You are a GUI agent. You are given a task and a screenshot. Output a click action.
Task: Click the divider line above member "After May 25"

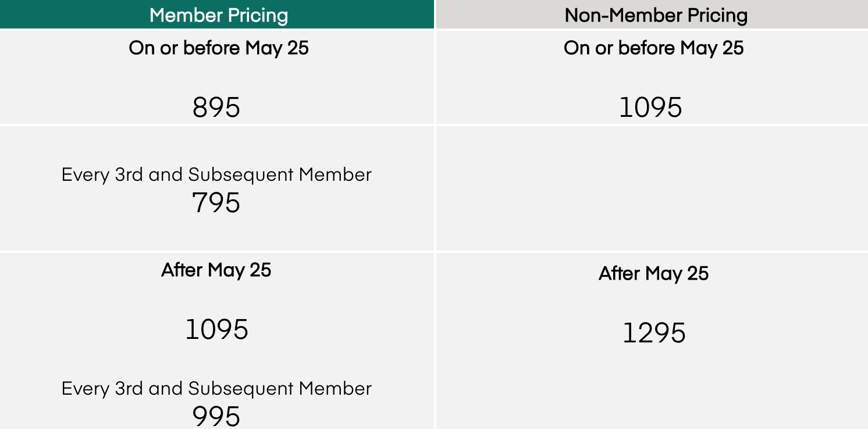(x=216, y=251)
